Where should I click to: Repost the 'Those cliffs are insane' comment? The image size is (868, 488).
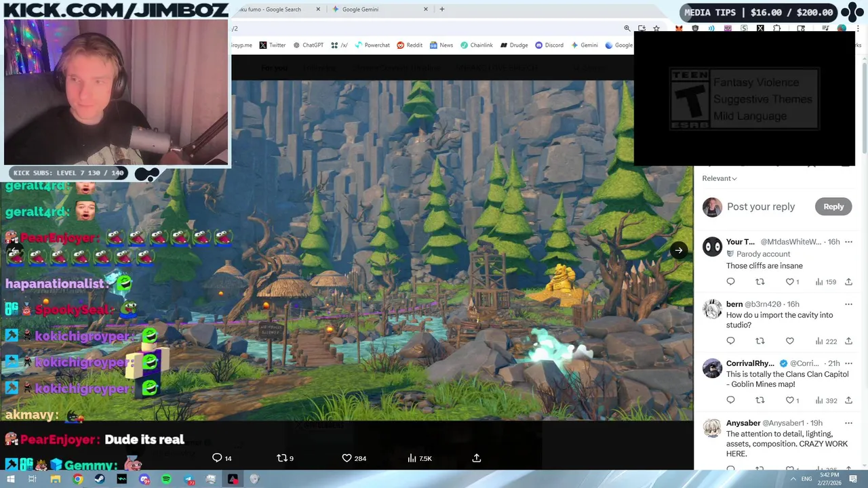(760, 282)
